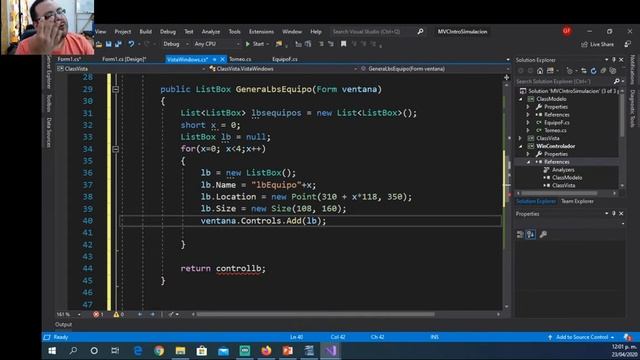Select Analyzers under WinControlador References

(563, 170)
